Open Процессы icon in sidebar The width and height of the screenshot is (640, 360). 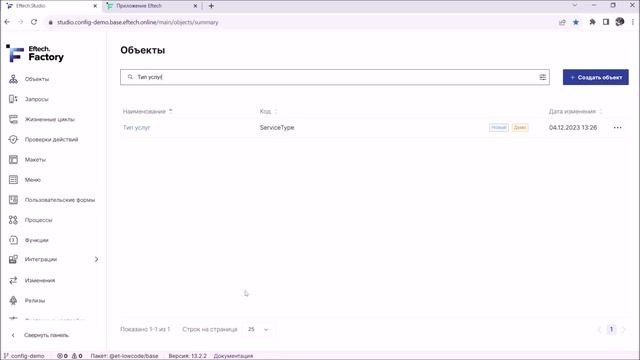point(13,220)
